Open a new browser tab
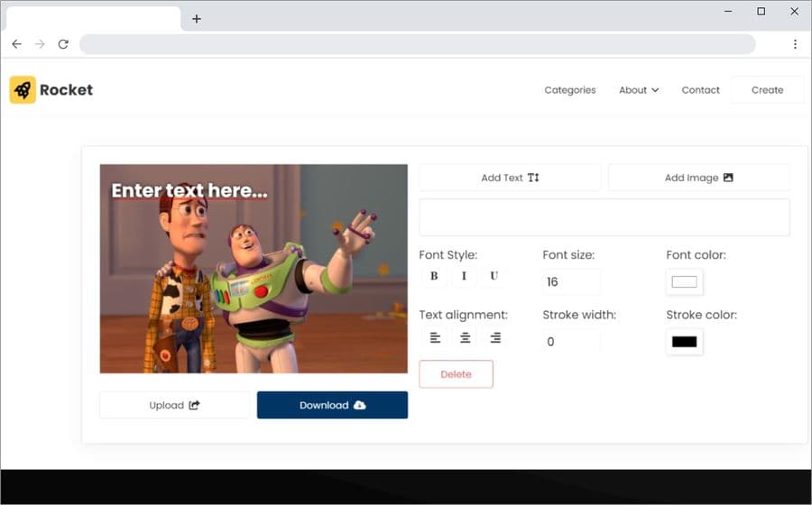This screenshot has height=505, width=812. pyautogui.click(x=197, y=19)
